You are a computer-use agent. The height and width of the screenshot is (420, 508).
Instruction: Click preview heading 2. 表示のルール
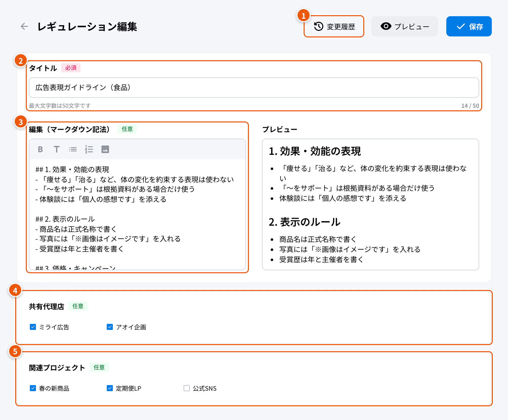pyautogui.click(x=305, y=222)
